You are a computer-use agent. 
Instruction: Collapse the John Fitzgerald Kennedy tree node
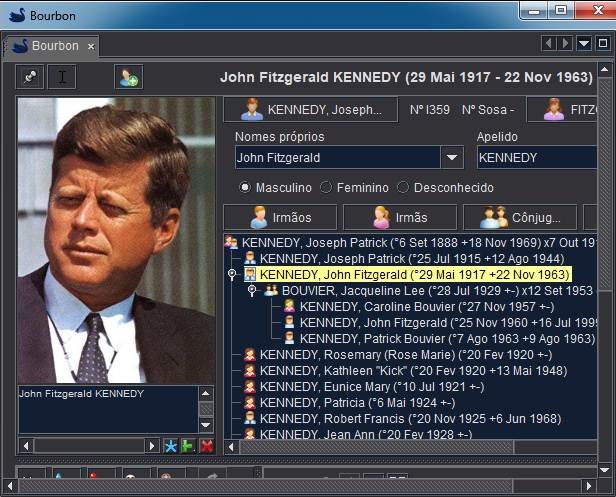click(x=232, y=273)
